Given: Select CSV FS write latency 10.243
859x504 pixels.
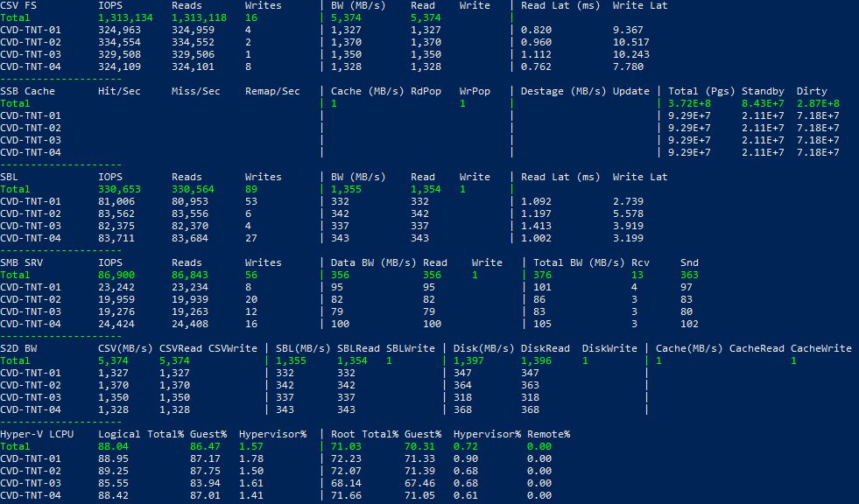Looking at the screenshot, I should click(x=631, y=55).
